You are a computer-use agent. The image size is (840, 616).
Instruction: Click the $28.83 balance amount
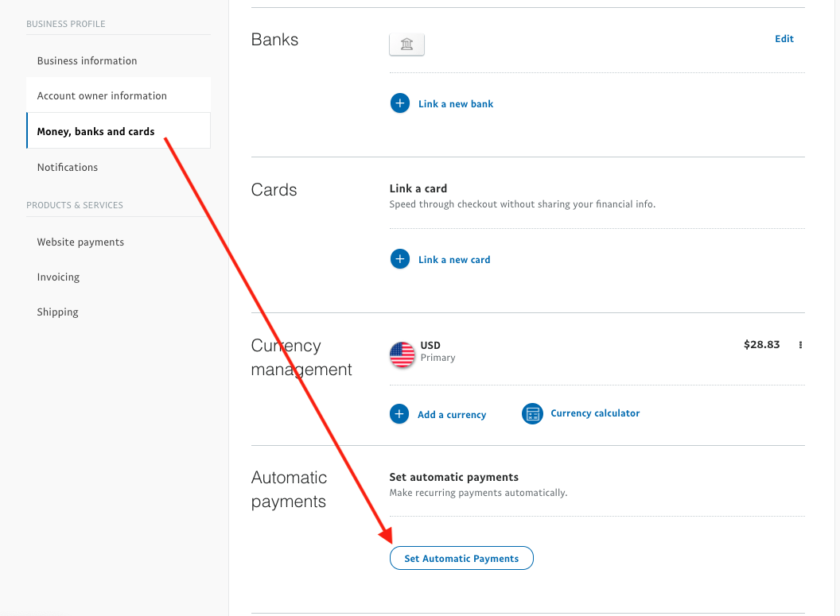(761, 345)
